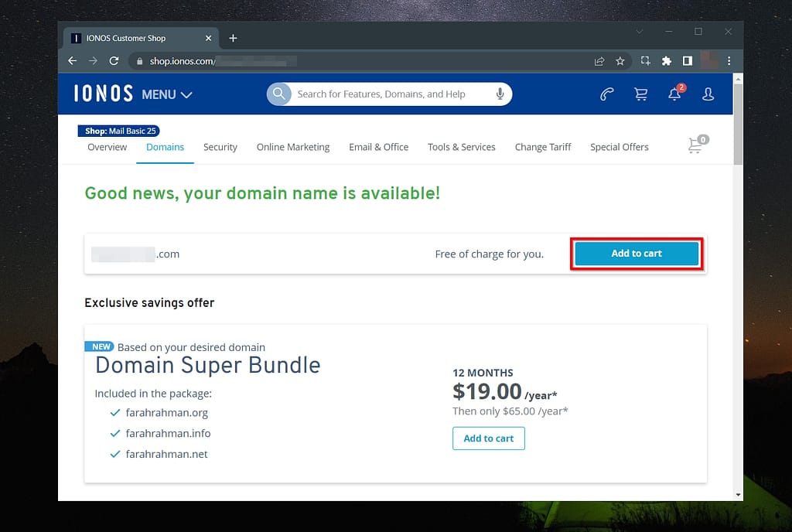Image resolution: width=792 pixels, height=532 pixels.
Task: Click the page vertical scrollbar thumb
Action: [738, 124]
